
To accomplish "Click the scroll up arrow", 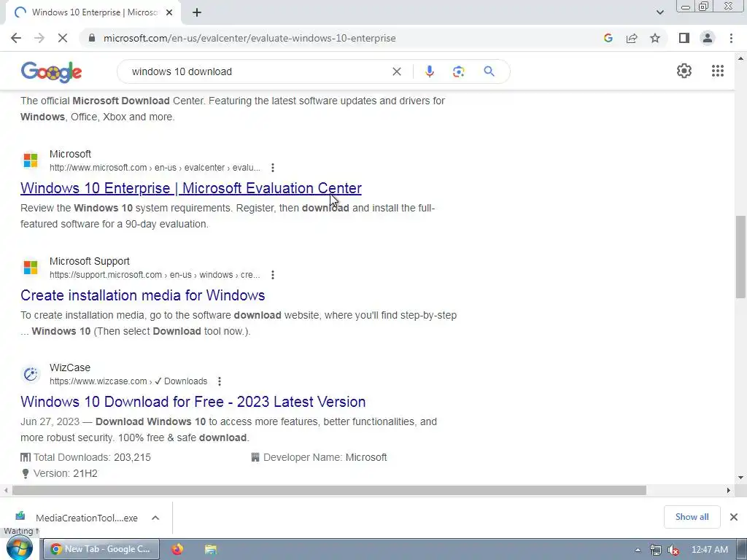I will click(740, 58).
